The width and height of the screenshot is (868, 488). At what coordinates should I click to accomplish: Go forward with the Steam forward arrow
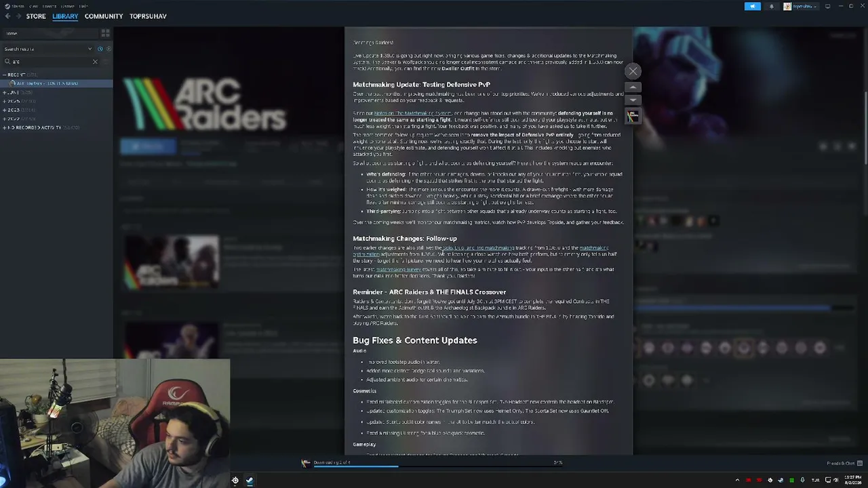(x=18, y=16)
